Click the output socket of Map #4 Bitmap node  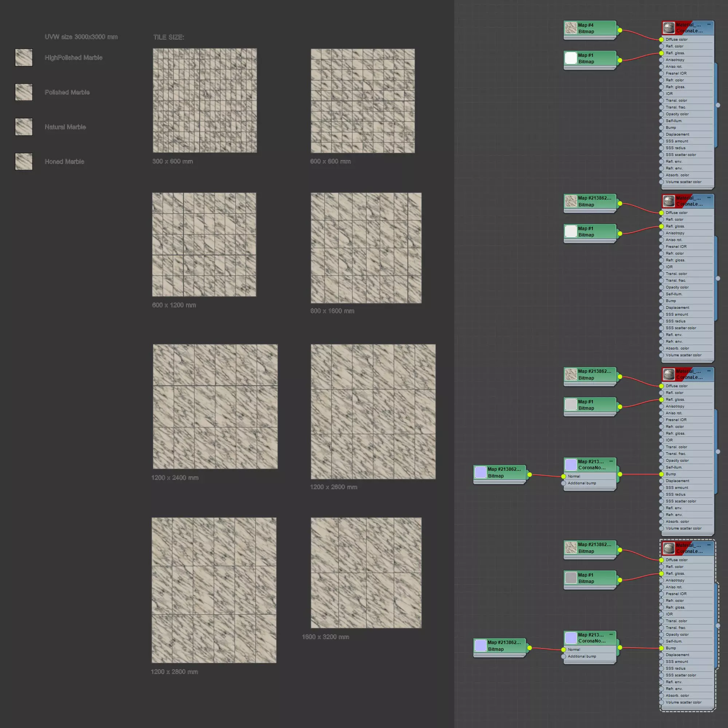point(620,30)
